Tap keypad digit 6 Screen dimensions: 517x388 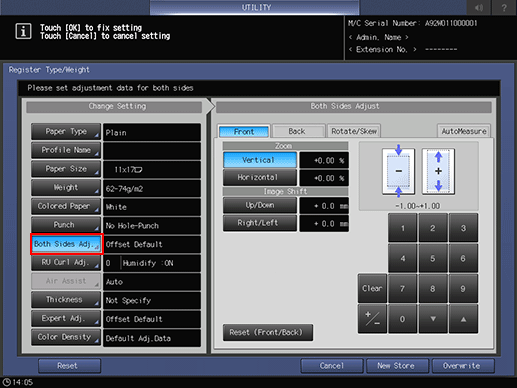[x=463, y=258]
